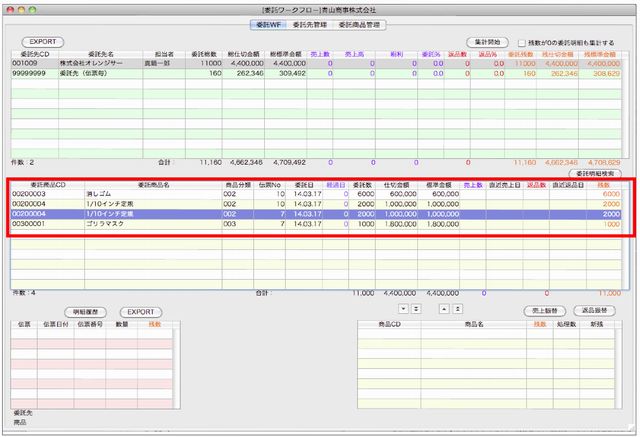Click the 伝票番号 header in history table

90,324
